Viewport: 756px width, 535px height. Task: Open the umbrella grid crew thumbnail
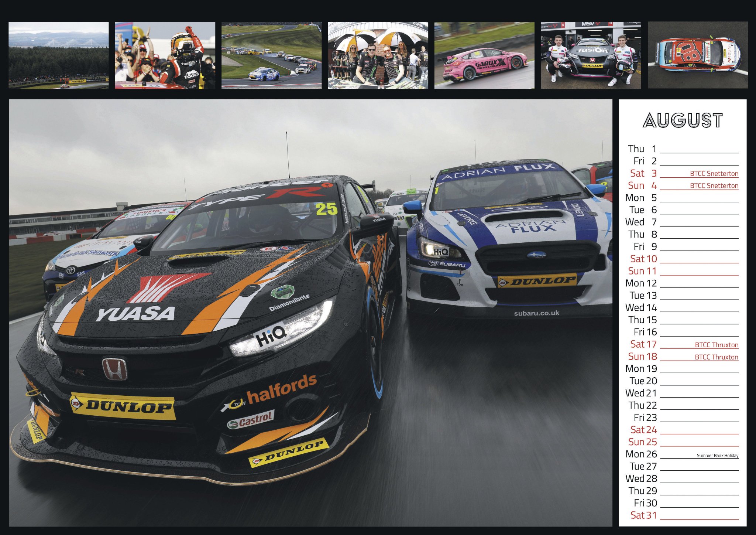click(378, 55)
